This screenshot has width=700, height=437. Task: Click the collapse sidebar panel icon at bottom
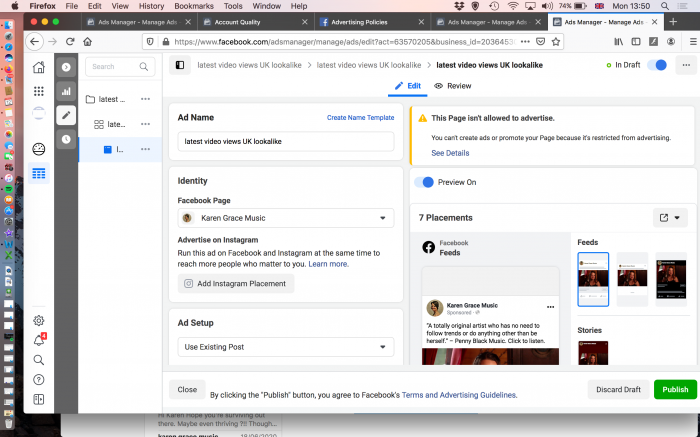(x=39, y=399)
